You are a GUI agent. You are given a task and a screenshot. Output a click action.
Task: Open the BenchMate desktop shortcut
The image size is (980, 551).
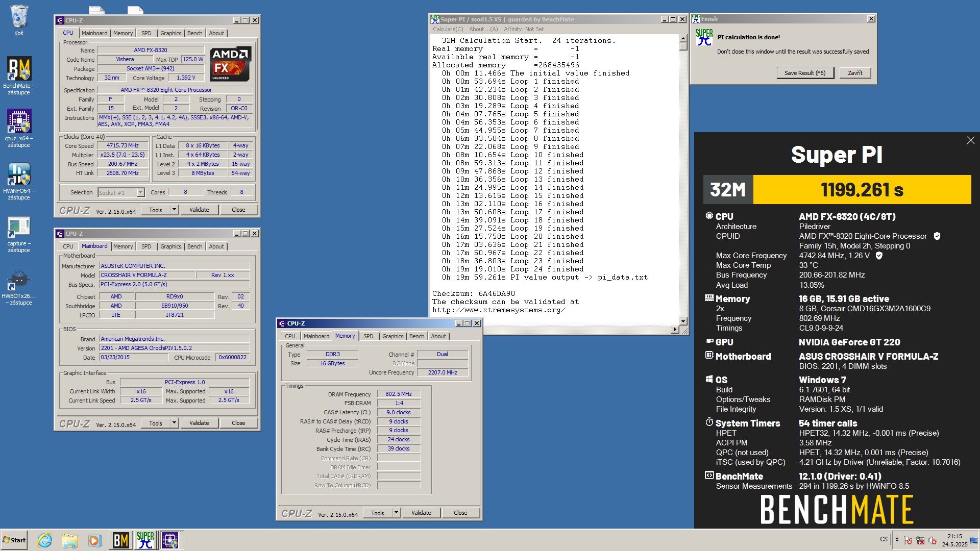pos(19,76)
